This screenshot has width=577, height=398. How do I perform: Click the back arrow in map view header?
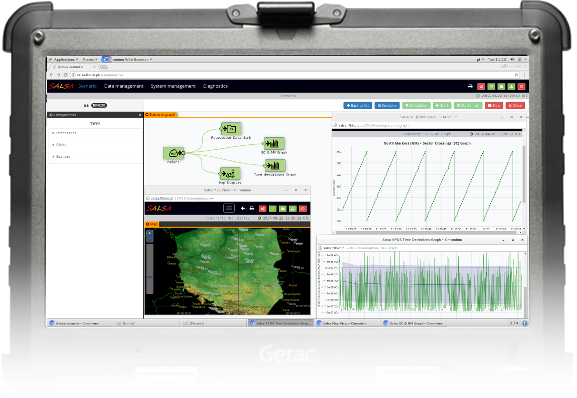[x=243, y=209]
